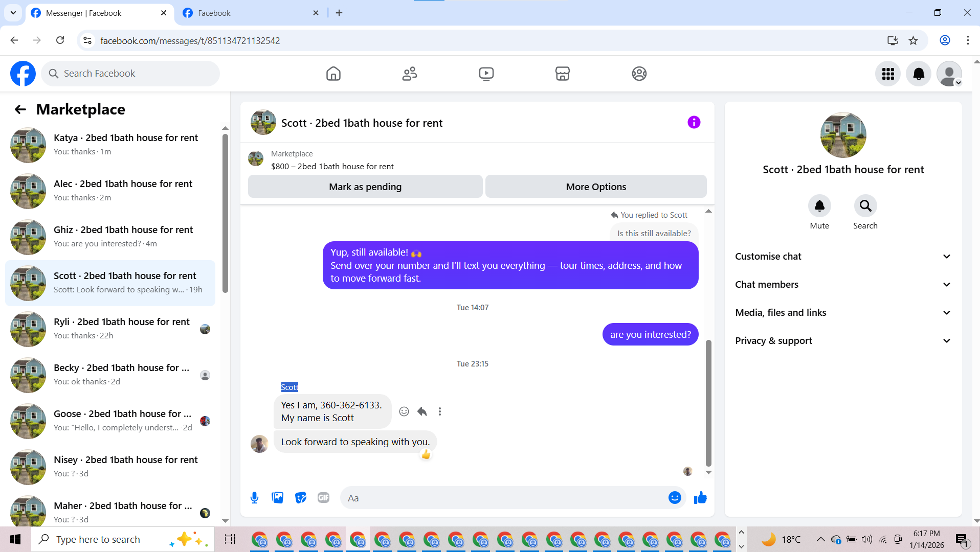Image resolution: width=980 pixels, height=552 pixels.
Task: Open Facebook notifications bell
Action: coord(919,74)
